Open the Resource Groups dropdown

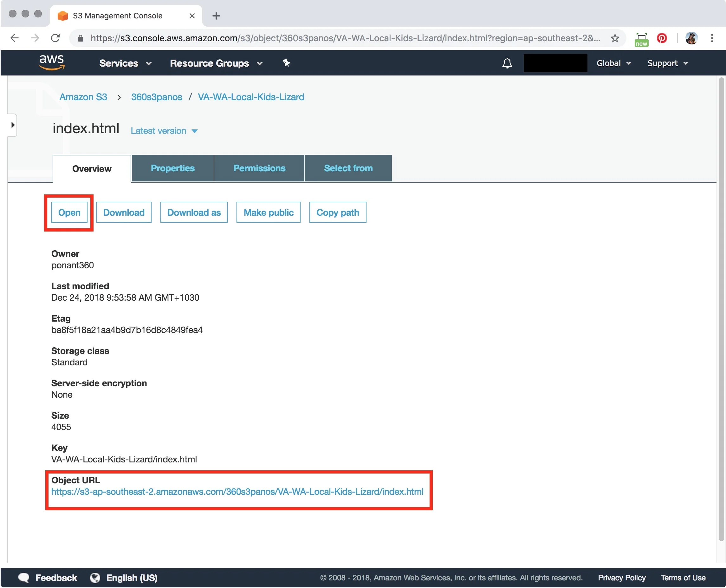(217, 63)
